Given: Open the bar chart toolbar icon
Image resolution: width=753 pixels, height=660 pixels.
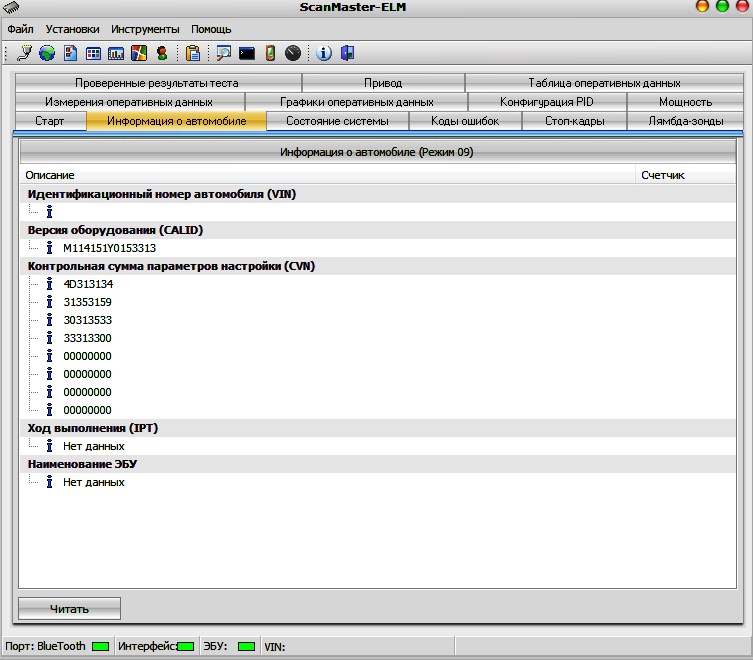Looking at the screenshot, I should 116,53.
